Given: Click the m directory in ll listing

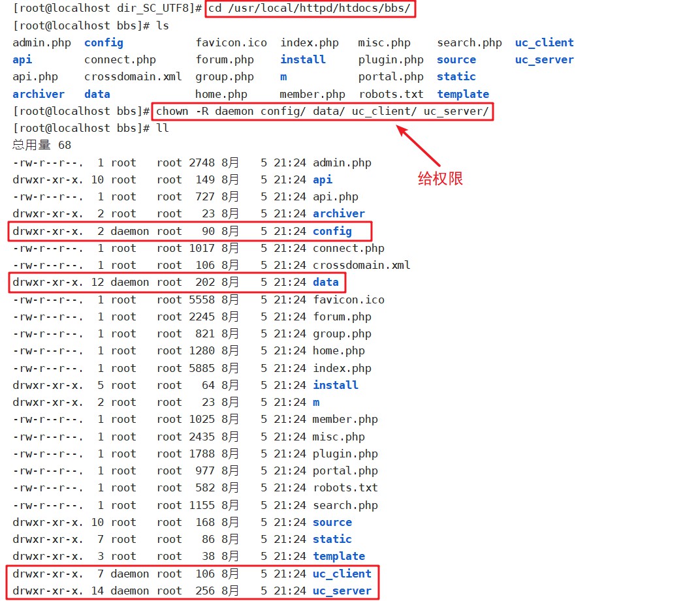Looking at the screenshot, I should pyautogui.click(x=316, y=403).
